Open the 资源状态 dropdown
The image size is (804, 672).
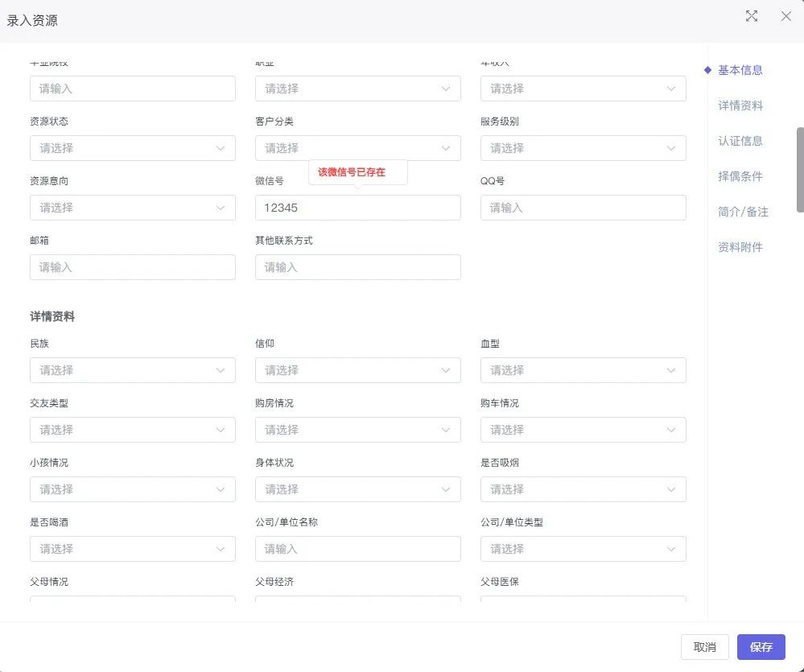tap(132, 148)
